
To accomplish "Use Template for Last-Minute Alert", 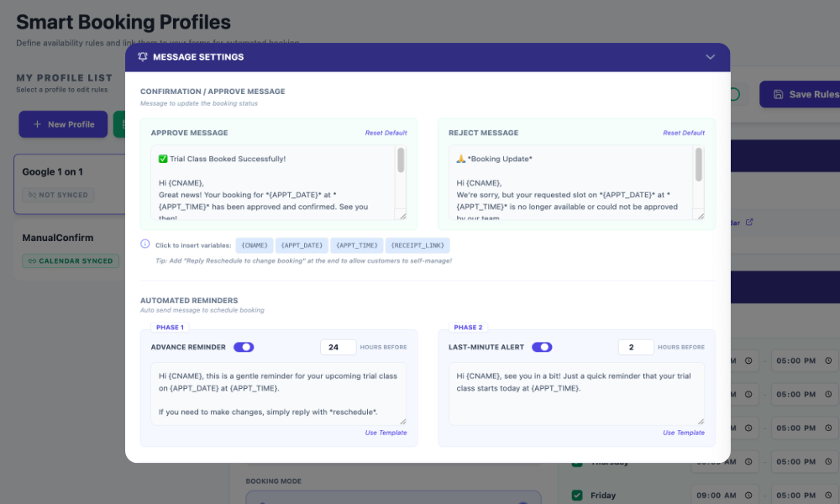I will (x=684, y=433).
